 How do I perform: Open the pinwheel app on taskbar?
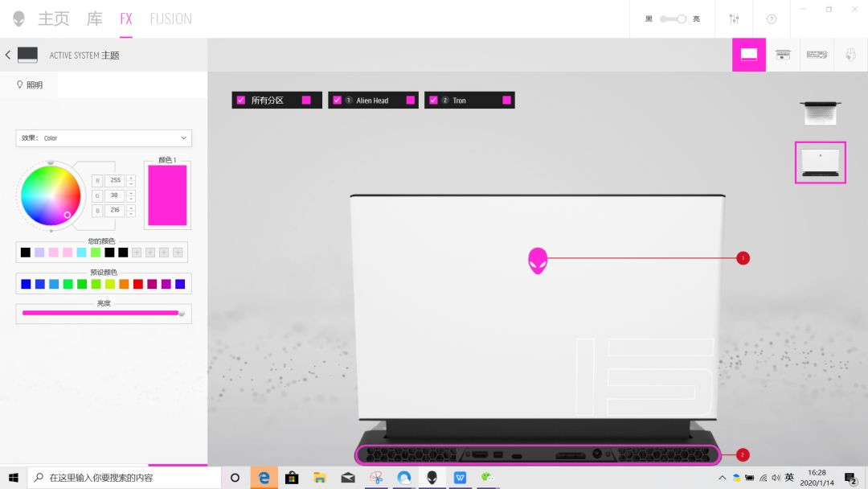click(376, 478)
